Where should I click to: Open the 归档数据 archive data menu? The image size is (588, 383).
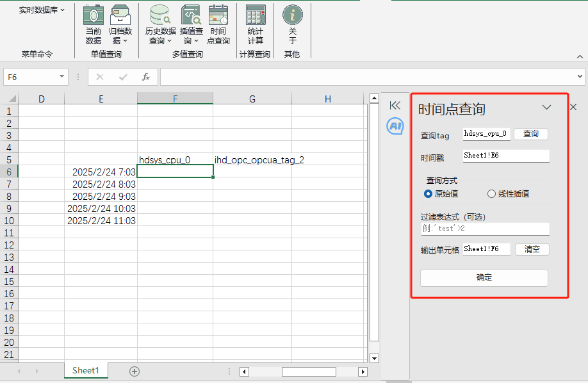click(x=120, y=25)
